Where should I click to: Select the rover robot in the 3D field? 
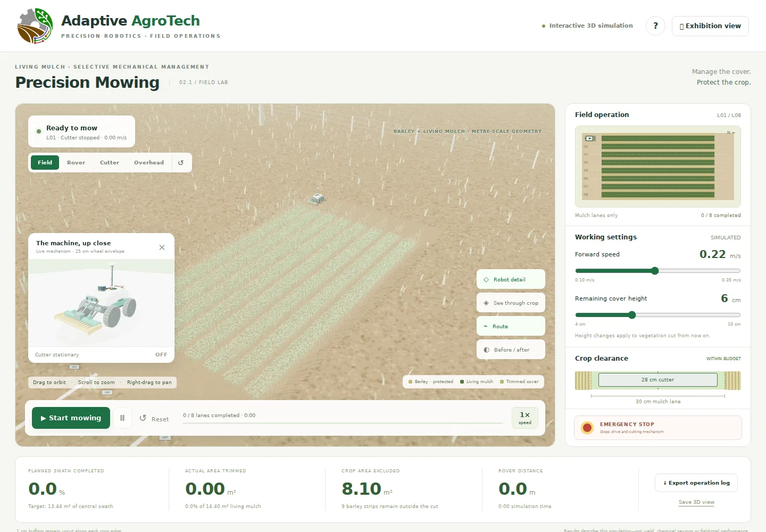point(318,198)
